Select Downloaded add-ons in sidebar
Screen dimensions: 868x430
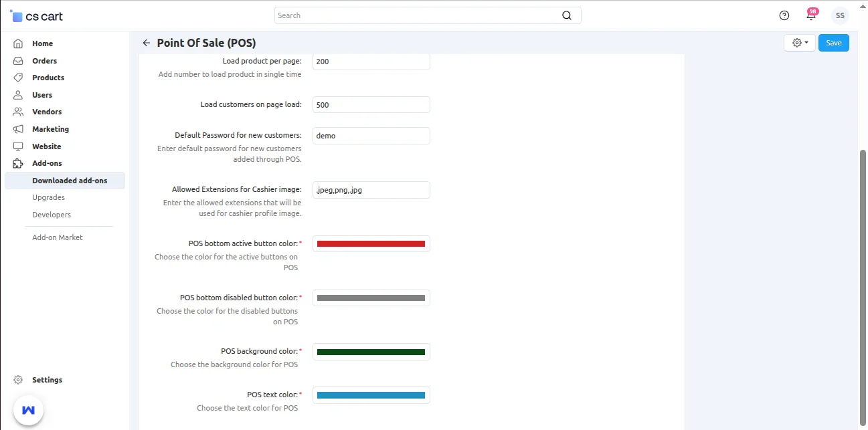point(70,180)
